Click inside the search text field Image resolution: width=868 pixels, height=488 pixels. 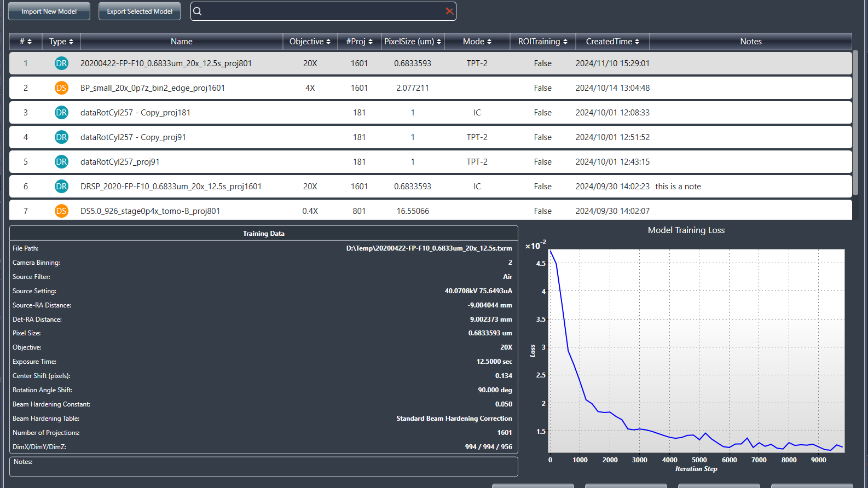point(323,11)
